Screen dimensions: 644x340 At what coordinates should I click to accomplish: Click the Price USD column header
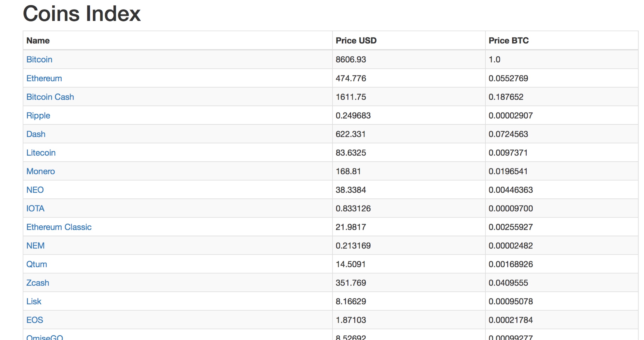[356, 41]
